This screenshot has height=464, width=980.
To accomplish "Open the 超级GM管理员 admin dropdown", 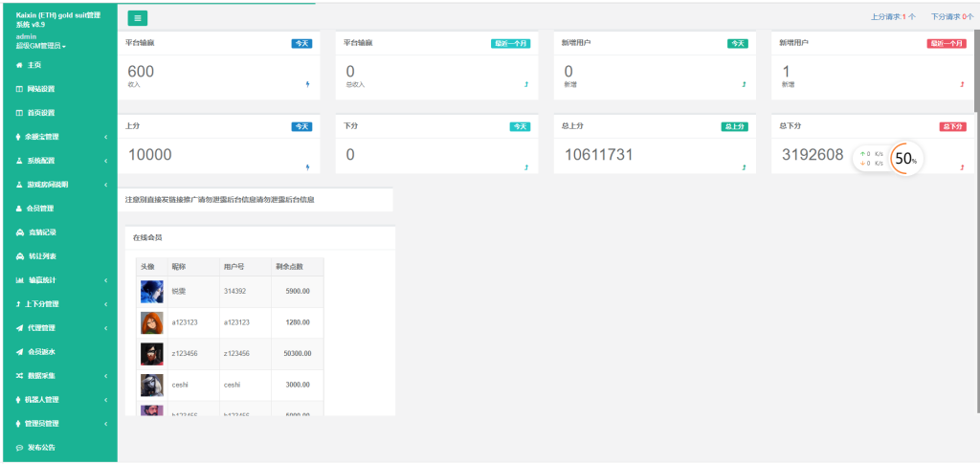I will pyautogui.click(x=41, y=45).
